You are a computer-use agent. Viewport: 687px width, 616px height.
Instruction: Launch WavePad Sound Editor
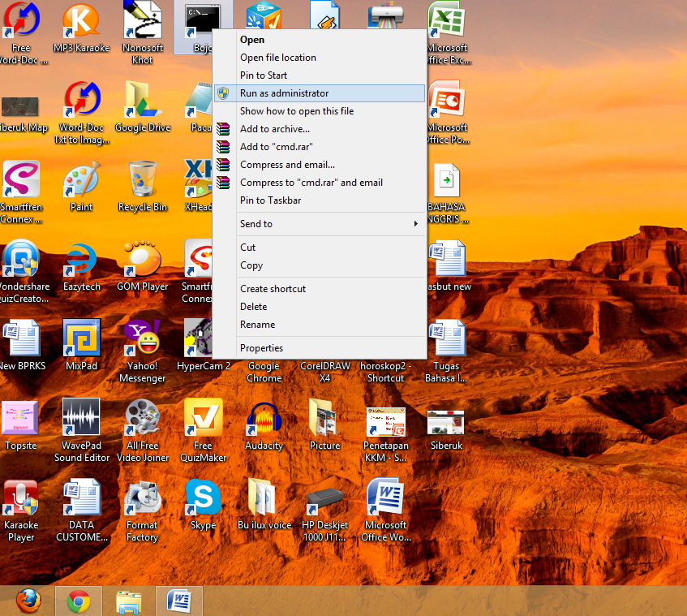(x=81, y=418)
